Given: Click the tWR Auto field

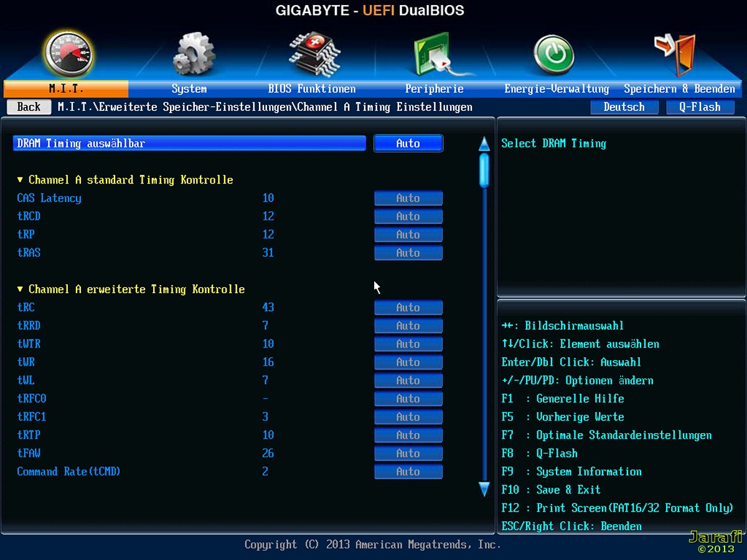Looking at the screenshot, I should click(408, 362).
